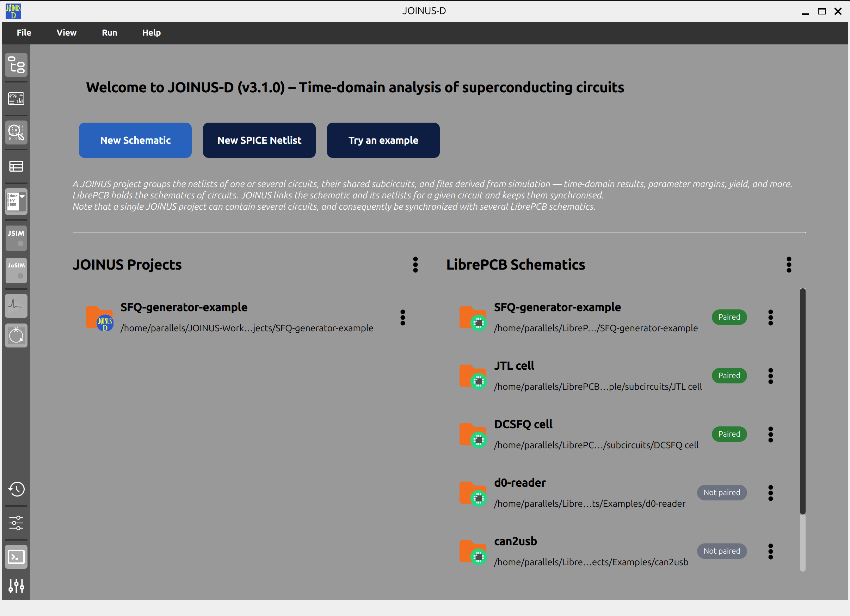Open the View menu
This screenshot has height=616, width=850.
(67, 33)
